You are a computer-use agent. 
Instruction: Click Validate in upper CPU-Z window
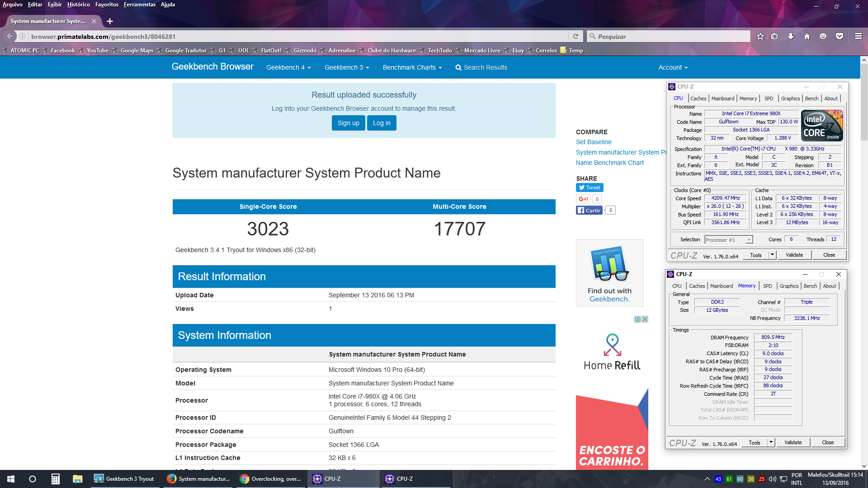click(x=794, y=255)
